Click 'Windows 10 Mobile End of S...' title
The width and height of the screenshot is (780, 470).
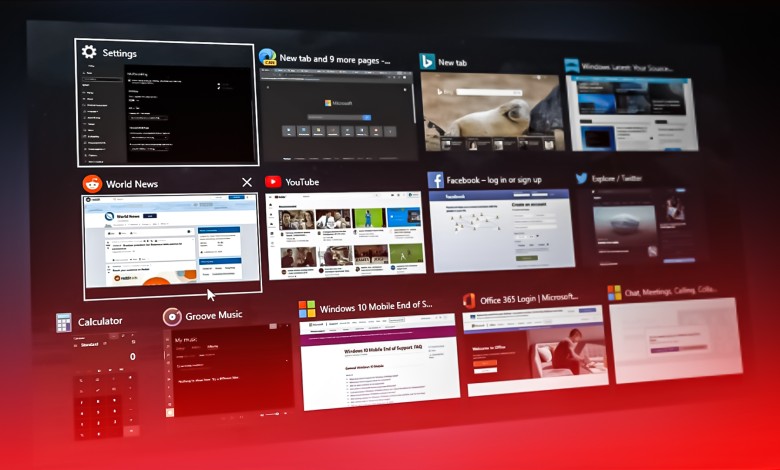pos(376,307)
